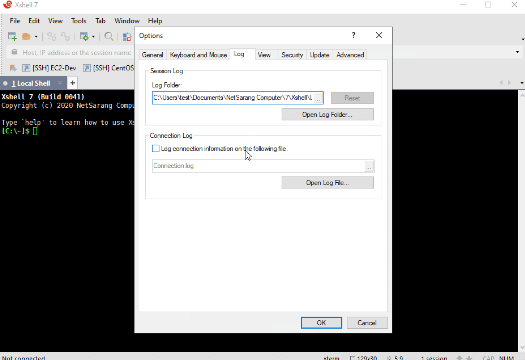Cancel the Options dialog
The image size is (525, 360).
click(x=367, y=323)
